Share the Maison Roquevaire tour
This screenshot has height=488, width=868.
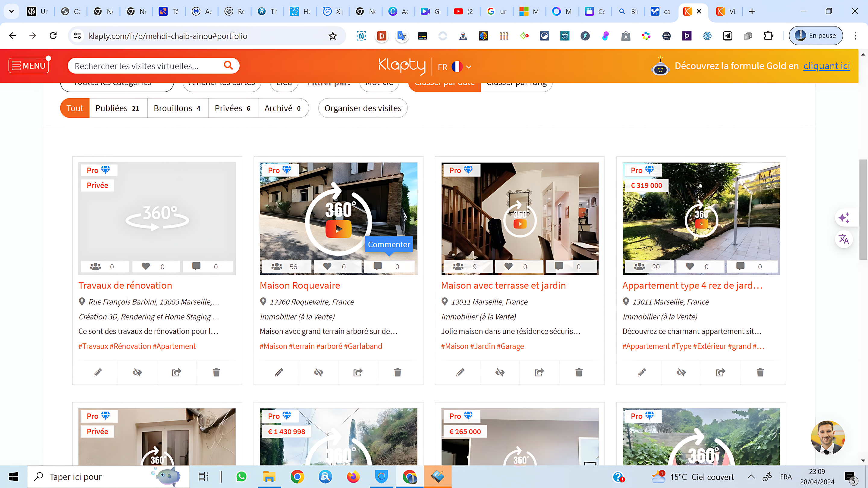tap(358, 372)
